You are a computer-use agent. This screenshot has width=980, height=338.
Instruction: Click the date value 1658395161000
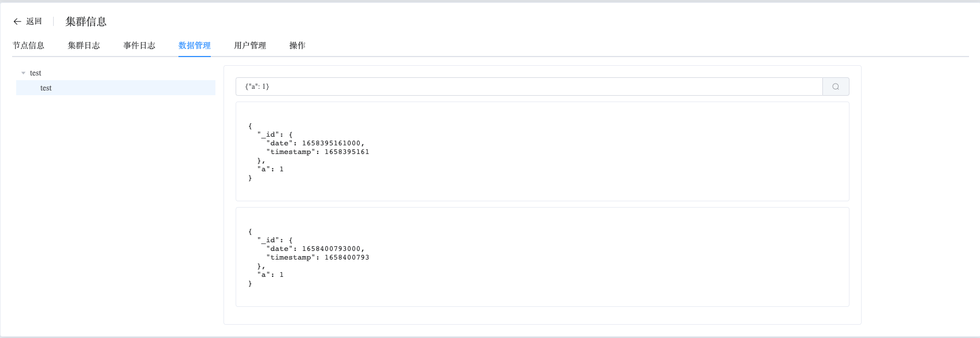point(332,143)
